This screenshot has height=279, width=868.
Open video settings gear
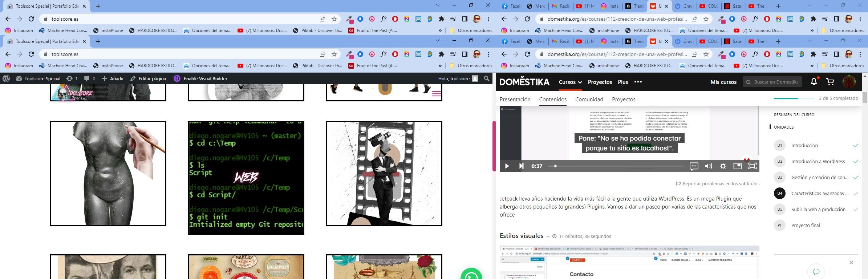pos(723,166)
